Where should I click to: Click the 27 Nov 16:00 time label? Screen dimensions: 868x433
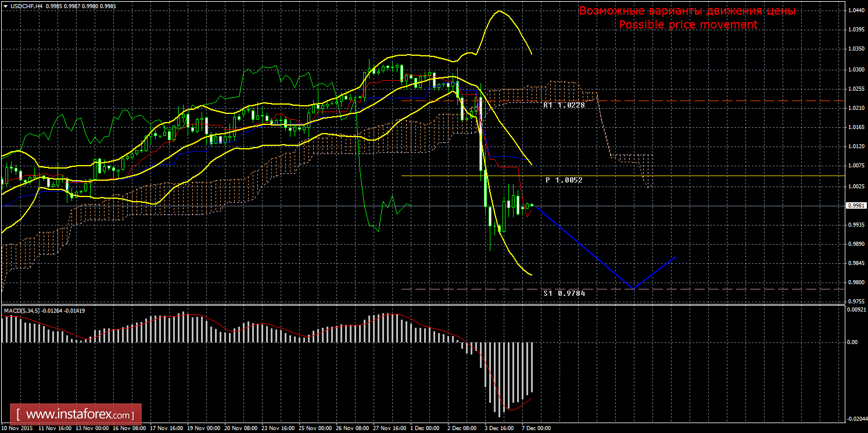coord(389,428)
